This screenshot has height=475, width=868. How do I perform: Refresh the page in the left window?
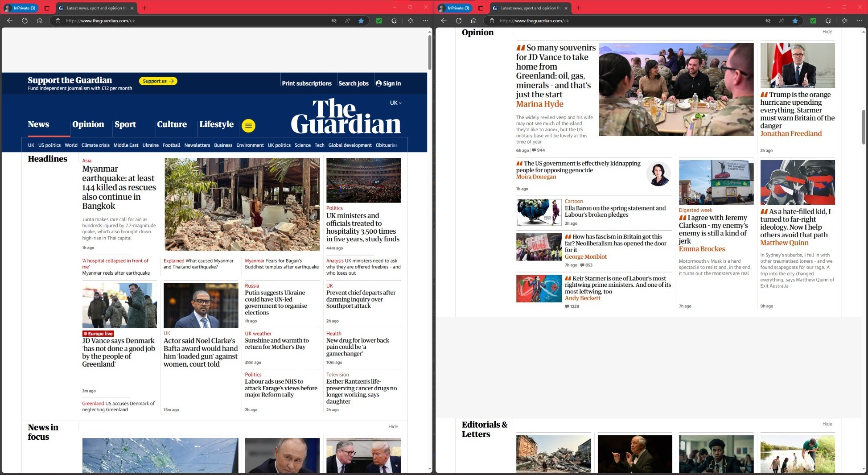pyautogui.click(x=25, y=21)
